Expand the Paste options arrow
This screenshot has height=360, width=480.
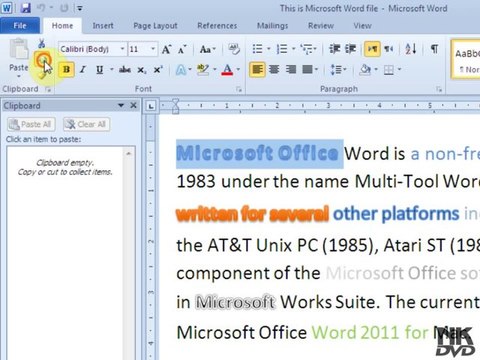coord(19,76)
